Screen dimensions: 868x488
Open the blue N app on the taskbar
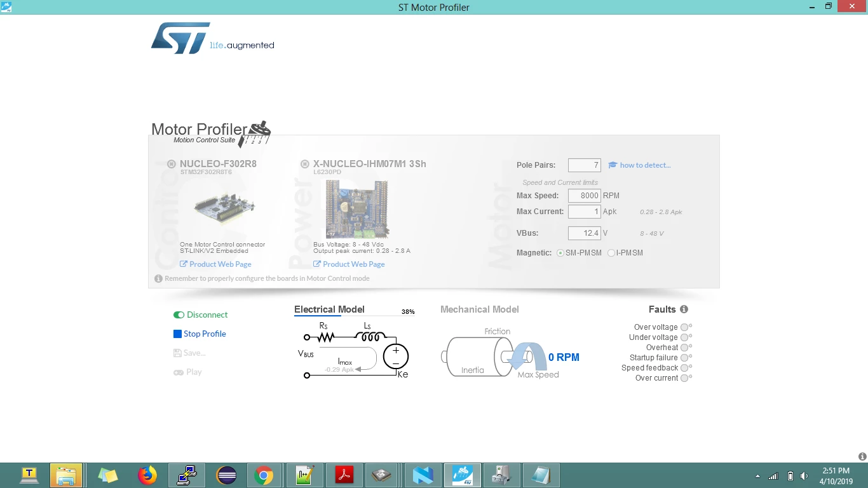423,475
